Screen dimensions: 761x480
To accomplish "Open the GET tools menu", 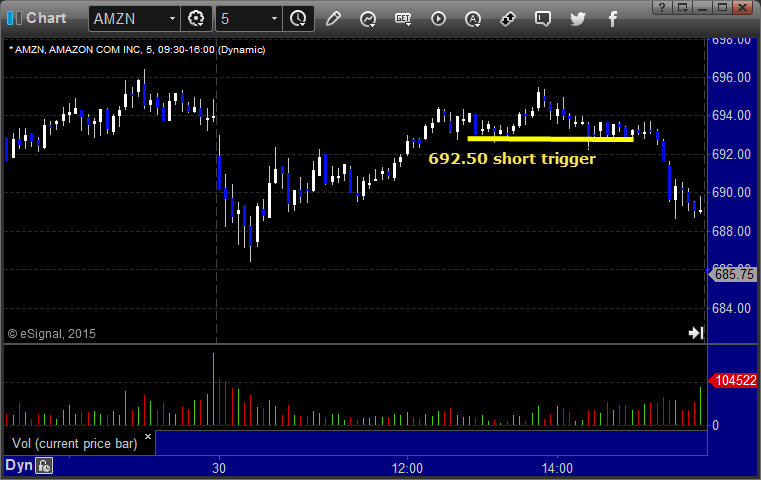I will 403,19.
